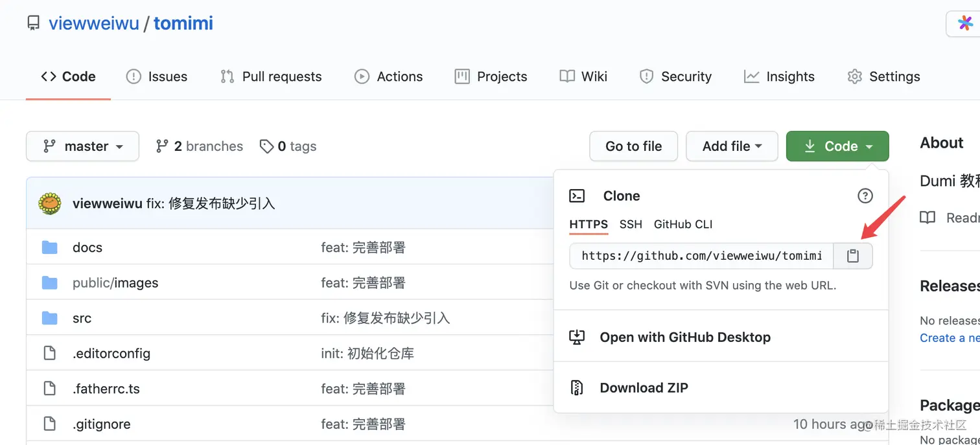
Task: Open the .editorconfig file name
Action: [111, 354]
